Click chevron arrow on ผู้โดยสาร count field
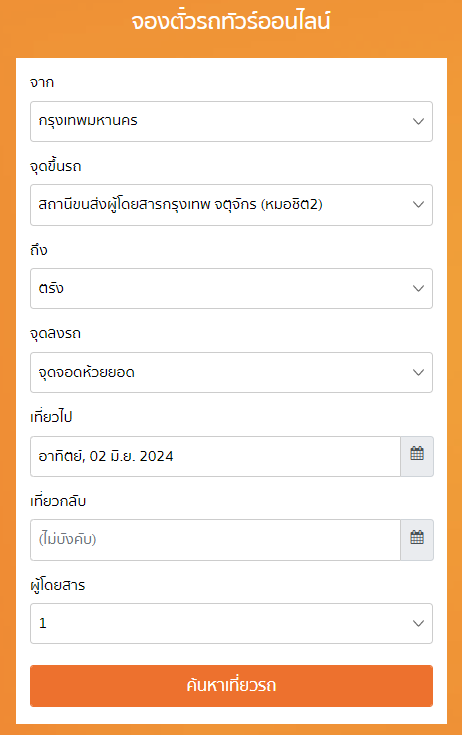Screen dimensions: 462x735 tap(418, 623)
